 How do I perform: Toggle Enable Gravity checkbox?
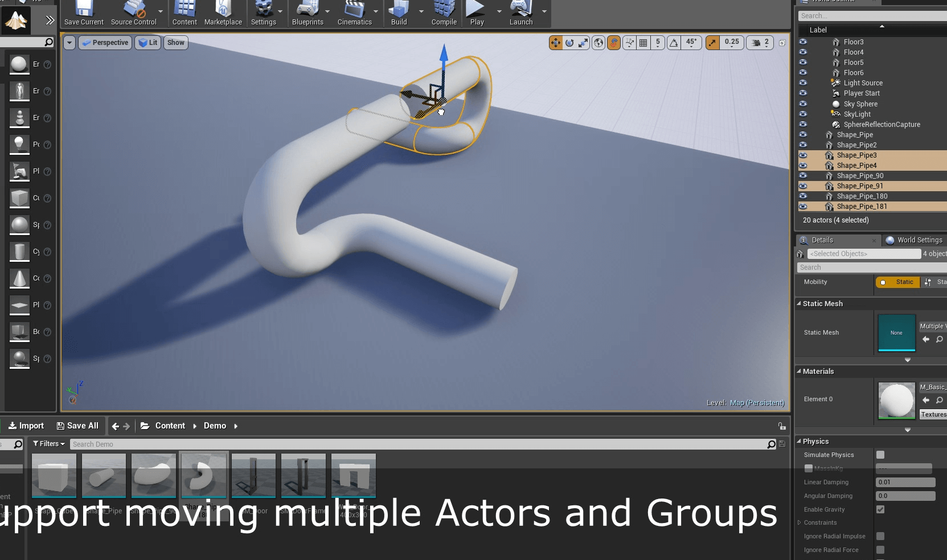tap(880, 509)
